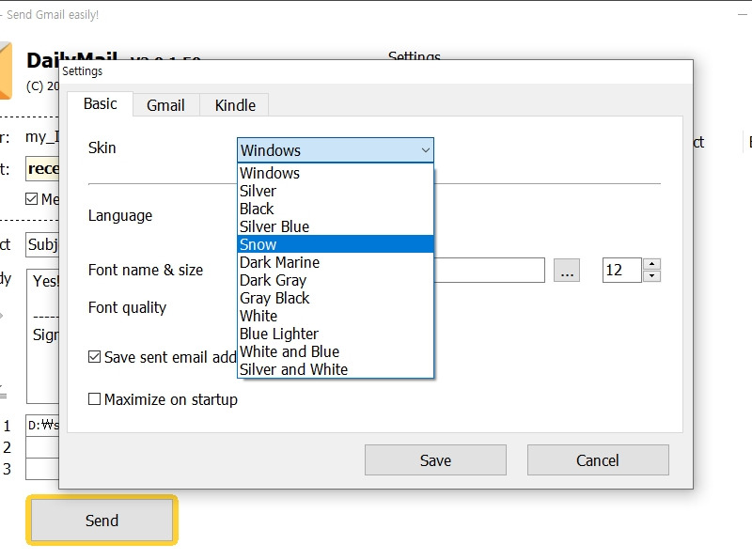Click the recipient field in main window
The width and height of the screenshot is (752, 560).
42,168
